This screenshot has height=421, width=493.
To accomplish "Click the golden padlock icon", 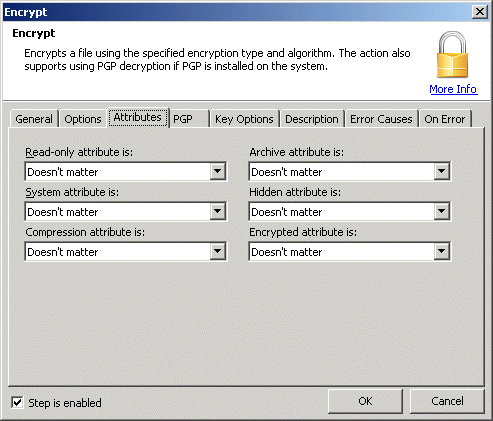I will coord(452,55).
